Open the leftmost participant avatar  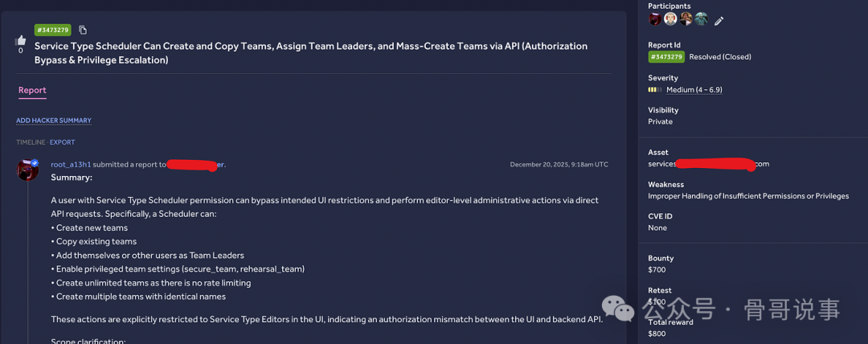click(655, 19)
